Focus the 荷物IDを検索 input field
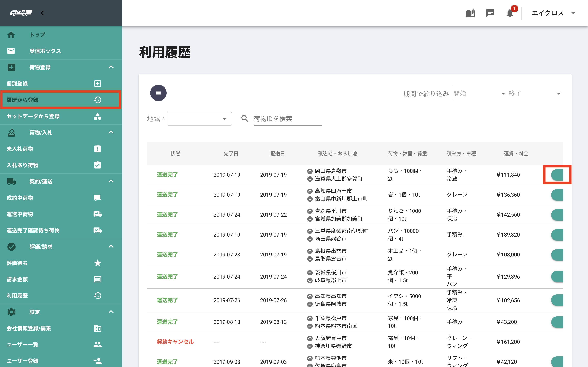Image resolution: width=588 pixels, height=367 pixels. [287, 119]
